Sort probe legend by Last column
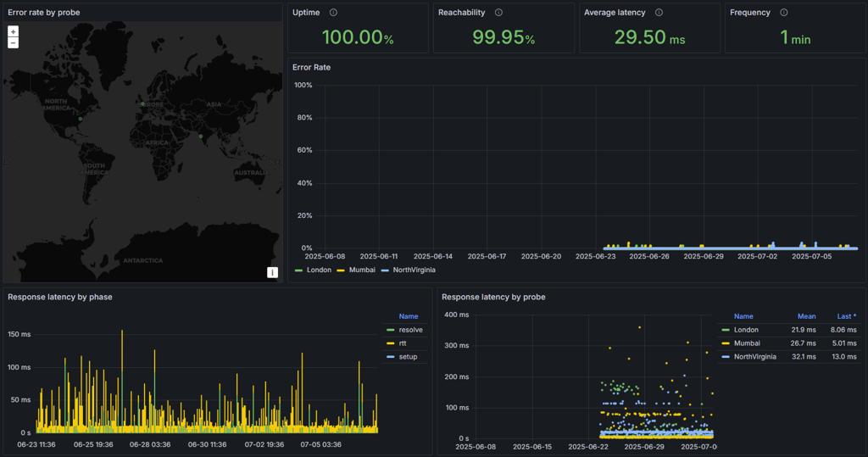The height and width of the screenshot is (457, 868). [x=847, y=316]
